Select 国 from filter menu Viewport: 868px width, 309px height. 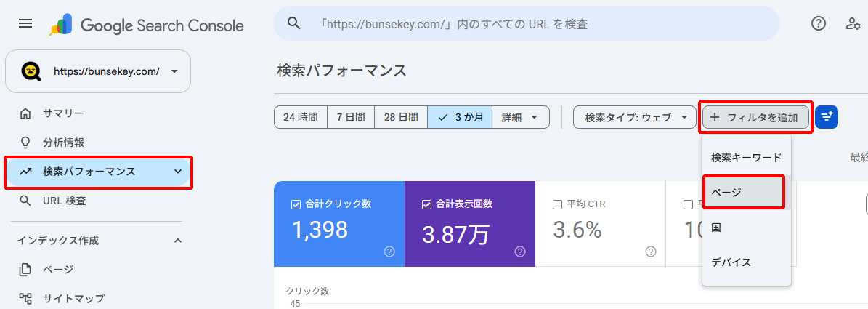click(x=746, y=228)
